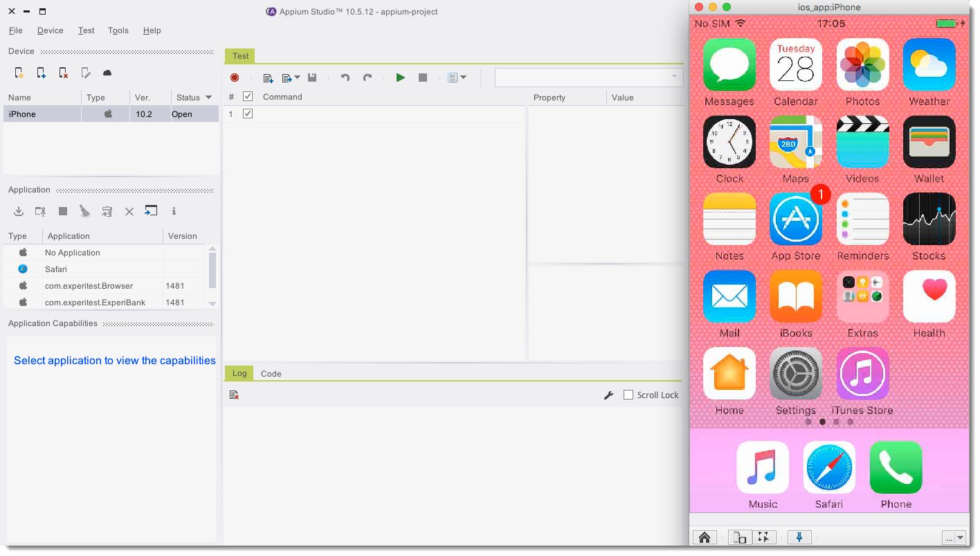Open Messages app on the iPhone screen
The height and width of the screenshot is (556, 980).
tap(729, 65)
